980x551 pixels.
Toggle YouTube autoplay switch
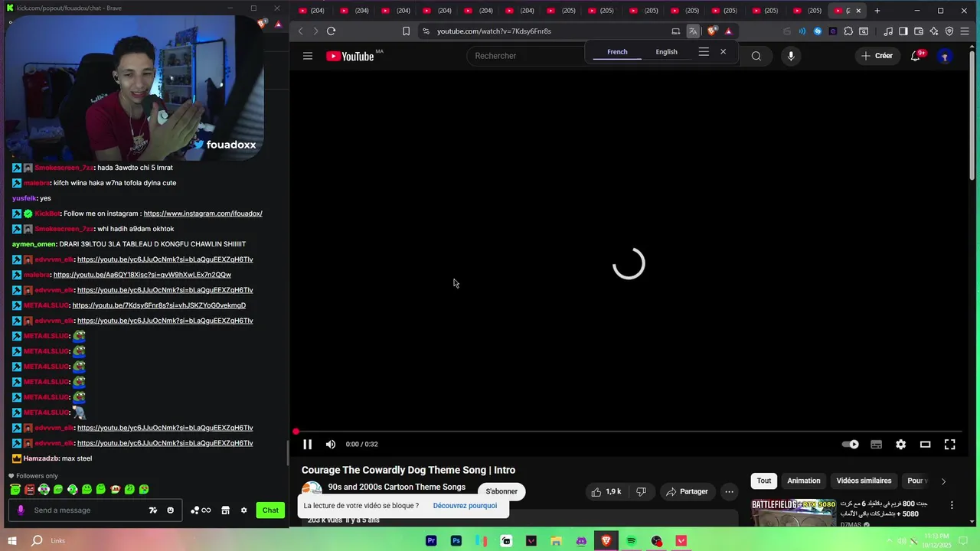point(851,444)
